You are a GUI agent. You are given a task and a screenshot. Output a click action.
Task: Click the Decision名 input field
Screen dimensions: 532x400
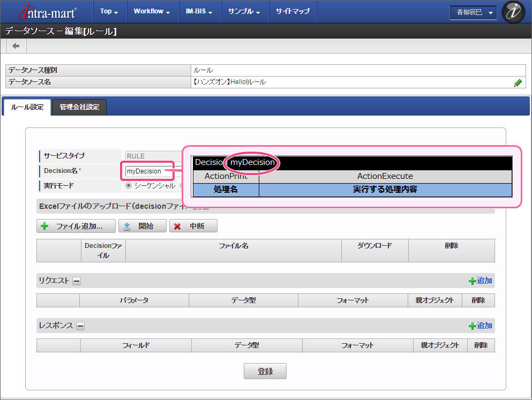click(x=147, y=171)
